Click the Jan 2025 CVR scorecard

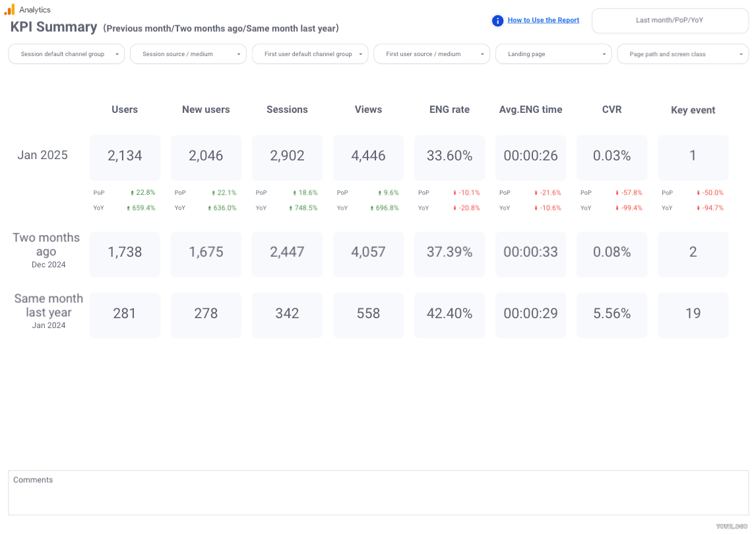tap(612, 156)
